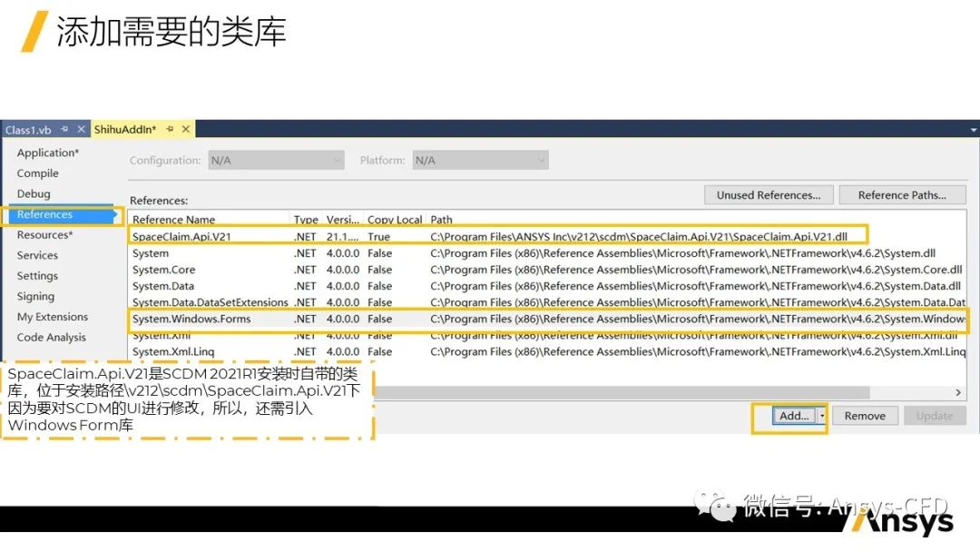Viewport: 980px width, 552px height.
Task: Click the Reference Paths... button
Action: click(x=902, y=195)
